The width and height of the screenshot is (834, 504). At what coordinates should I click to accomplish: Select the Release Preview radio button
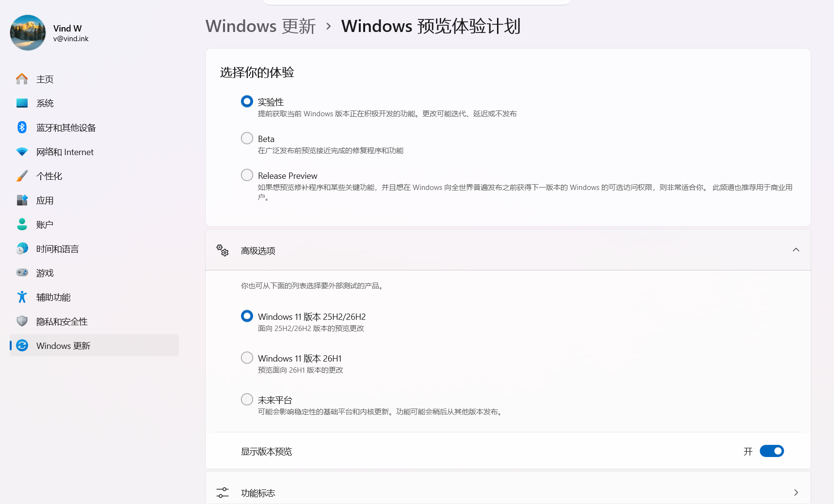point(247,175)
